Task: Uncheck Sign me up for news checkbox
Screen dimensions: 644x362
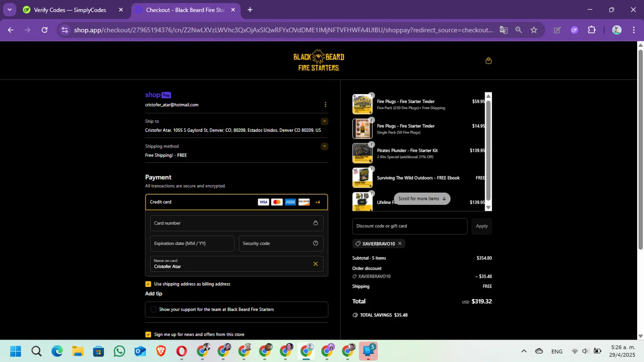Action: 148,335
